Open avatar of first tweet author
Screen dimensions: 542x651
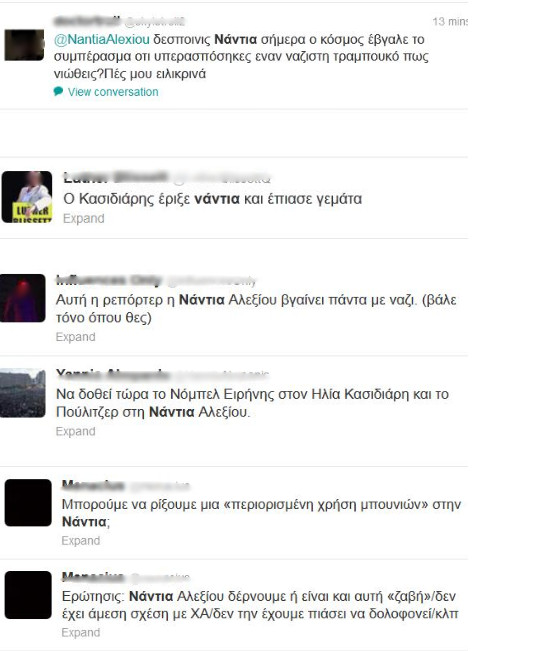point(24,45)
